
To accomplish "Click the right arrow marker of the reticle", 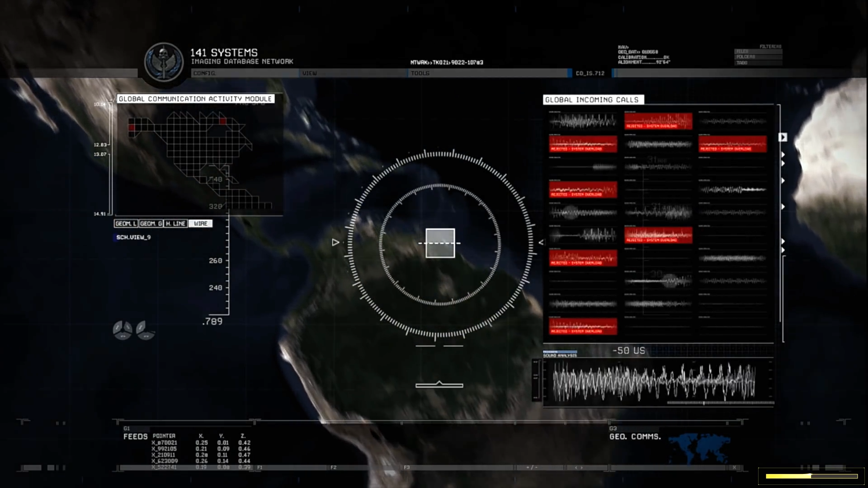I will (541, 243).
